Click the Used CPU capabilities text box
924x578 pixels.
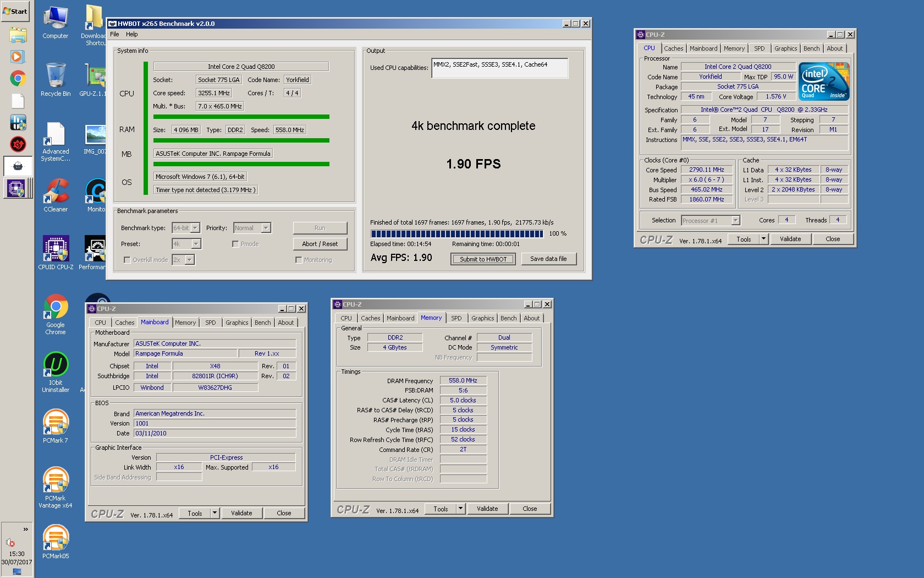500,68
